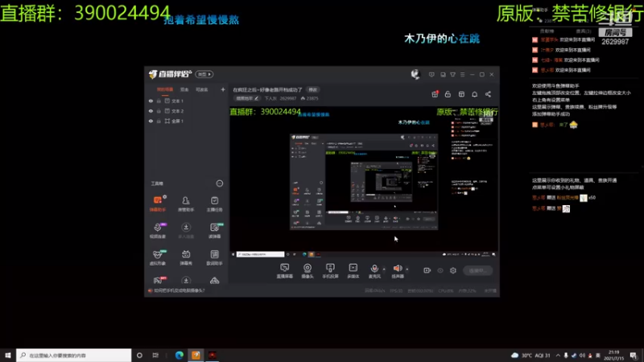Toggle lock on 文本 1 layer

pyautogui.click(x=159, y=101)
